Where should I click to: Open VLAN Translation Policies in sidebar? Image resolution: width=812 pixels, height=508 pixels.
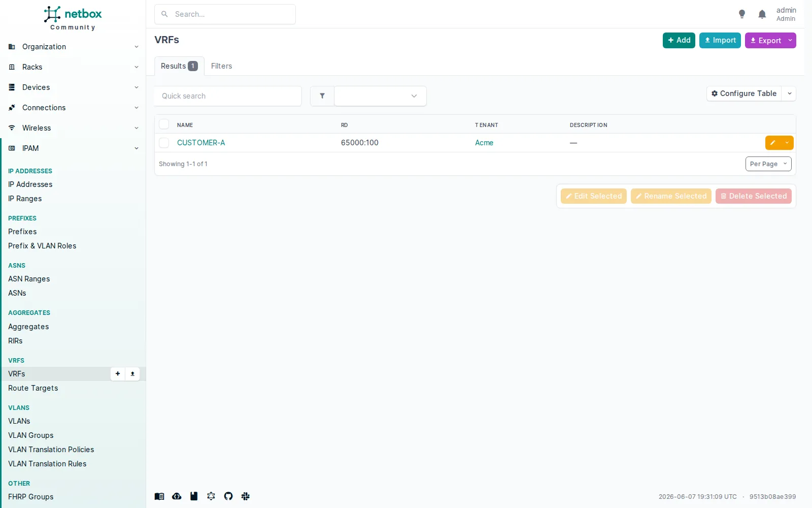click(51, 450)
